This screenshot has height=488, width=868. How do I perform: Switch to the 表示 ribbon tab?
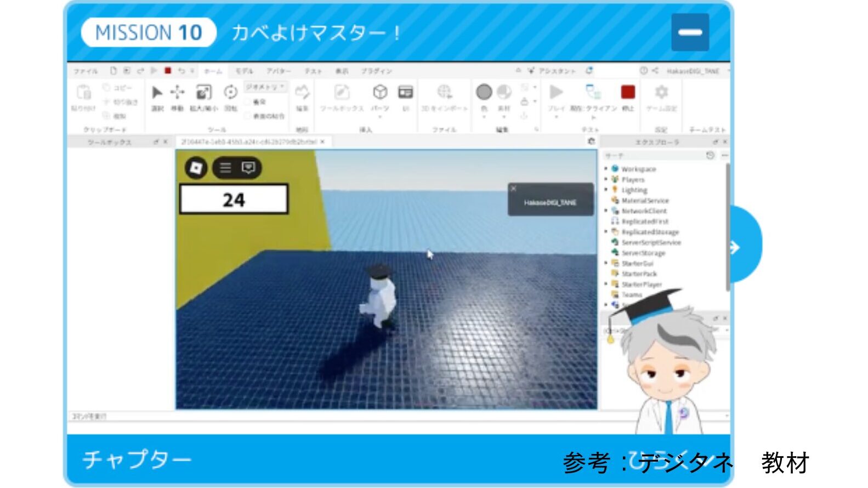pos(342,71)
